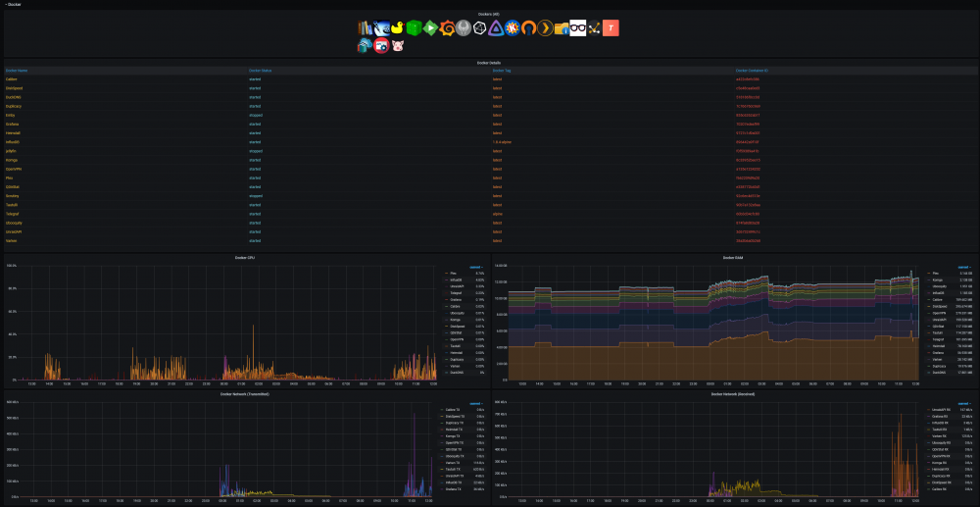Click the container ID in Calibre row

[748, 79]
